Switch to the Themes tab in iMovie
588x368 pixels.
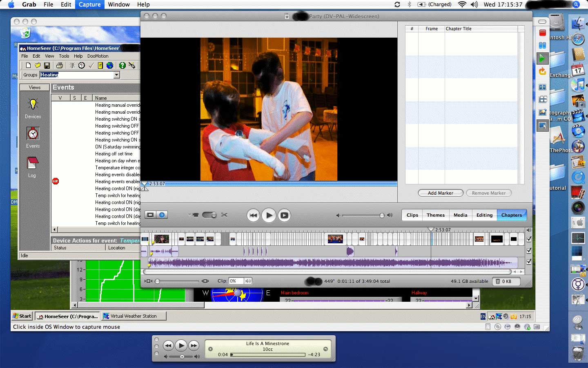435,215
